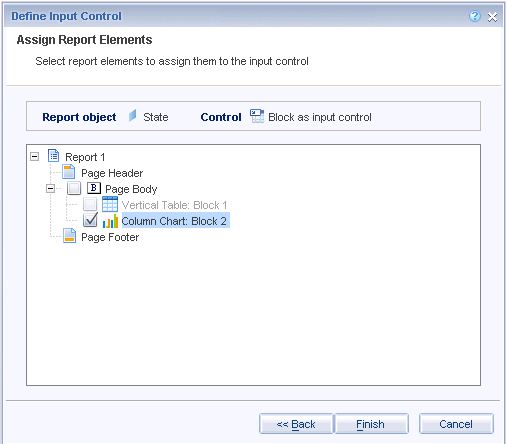The image size is (507, 444).
Task: Toggle the Vertical Table Block 1 checkbox
Action: pos(90,204)
